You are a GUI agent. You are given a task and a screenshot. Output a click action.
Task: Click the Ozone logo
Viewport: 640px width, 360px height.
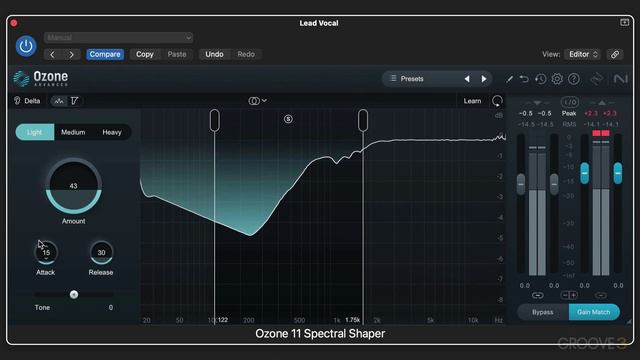coord(40,78)
